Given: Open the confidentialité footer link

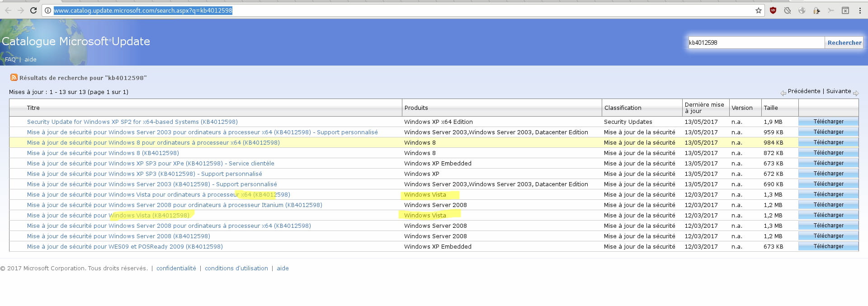Looking at the screenshot, I should tap(176, 268).
